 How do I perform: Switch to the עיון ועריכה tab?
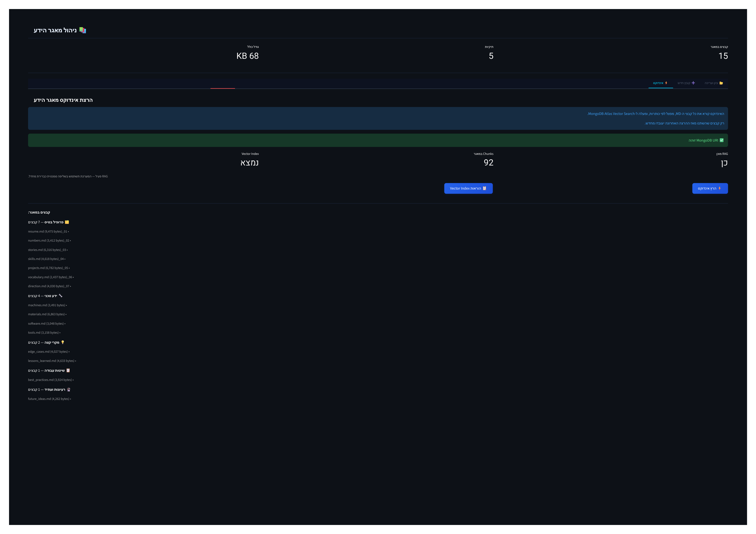(x=714, y=83)
